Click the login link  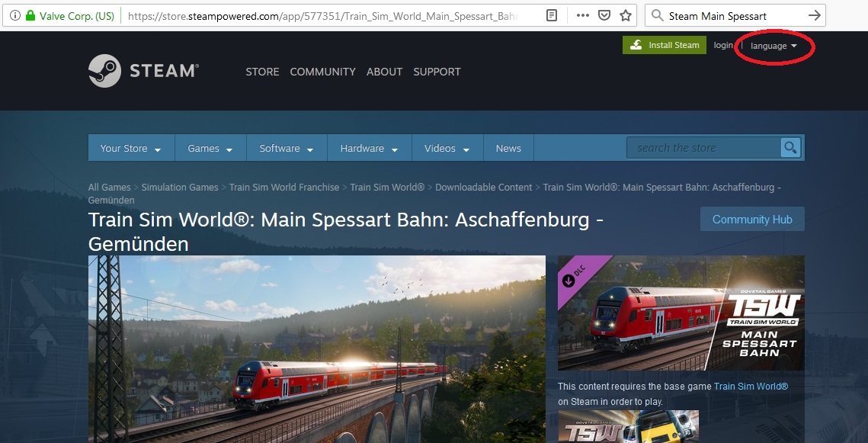(x=723, y=45)
